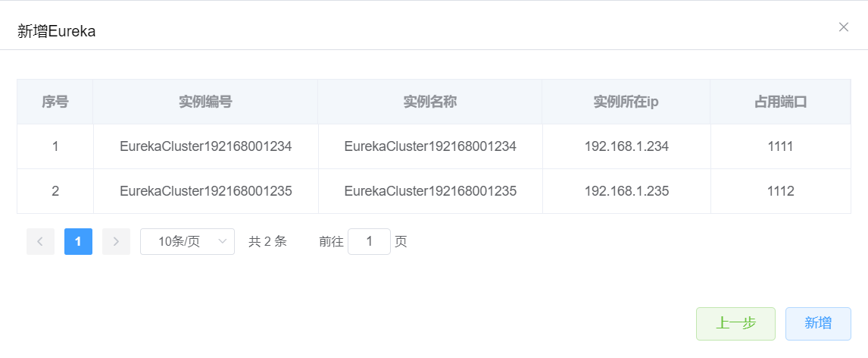This screenshot has height=358, width=868.
Task: Select 实例所在ip column header
Action: pyautogui.click(x=626, y=102)
